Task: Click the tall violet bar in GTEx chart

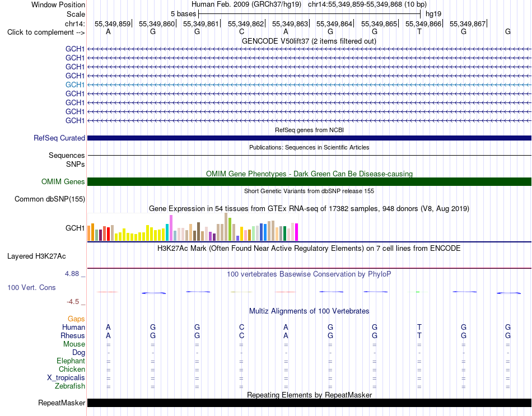Action: (171, 228)
